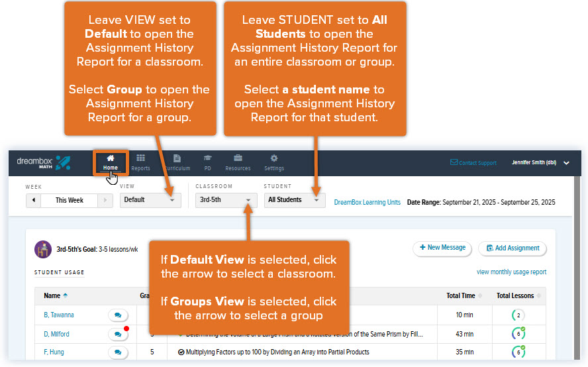Open view monthly usage report link
588x367 pixels.
point(511,272)
